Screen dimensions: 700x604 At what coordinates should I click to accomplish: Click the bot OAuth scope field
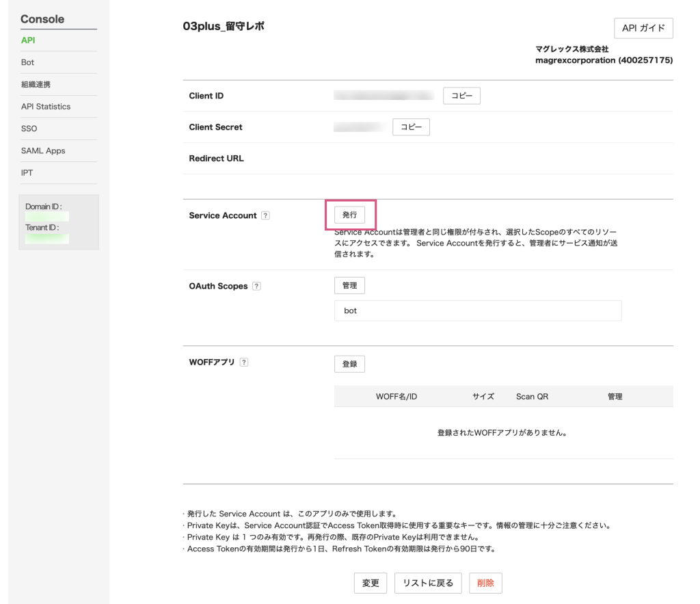[x=477, y=311]
